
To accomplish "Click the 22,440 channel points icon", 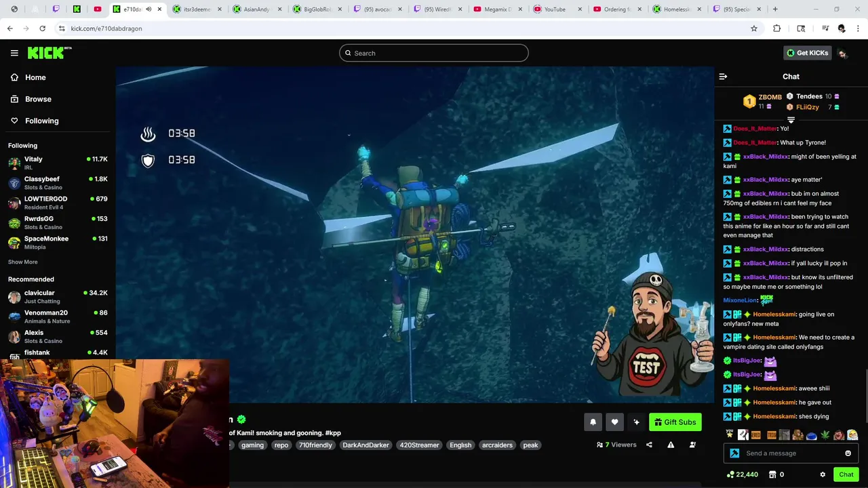I will pyautogui.click(x=742, y=474).
